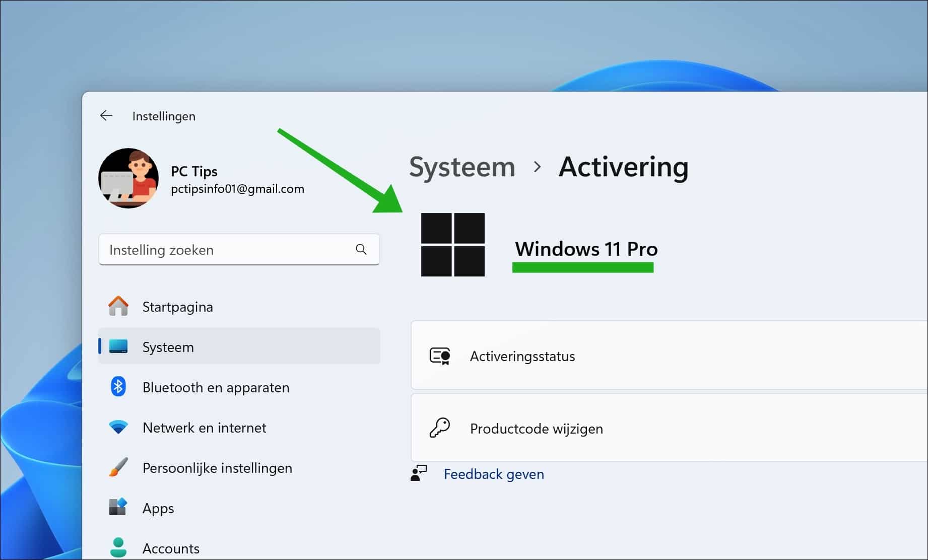Image resolution: width=928 pixels, height=560 pixels.
Task: Click the Systeem display icon
Action: point(118,346)
